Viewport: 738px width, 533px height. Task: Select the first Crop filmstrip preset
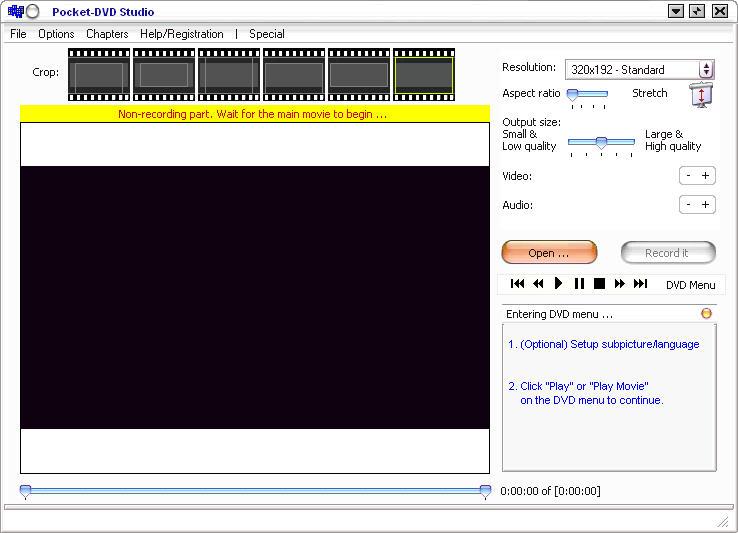point(99,74)
